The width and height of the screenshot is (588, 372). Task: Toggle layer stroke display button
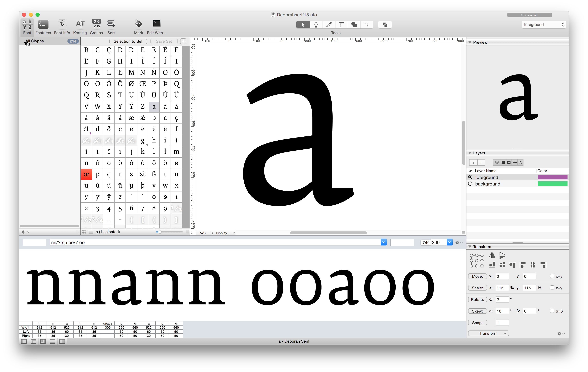(509, 162)
